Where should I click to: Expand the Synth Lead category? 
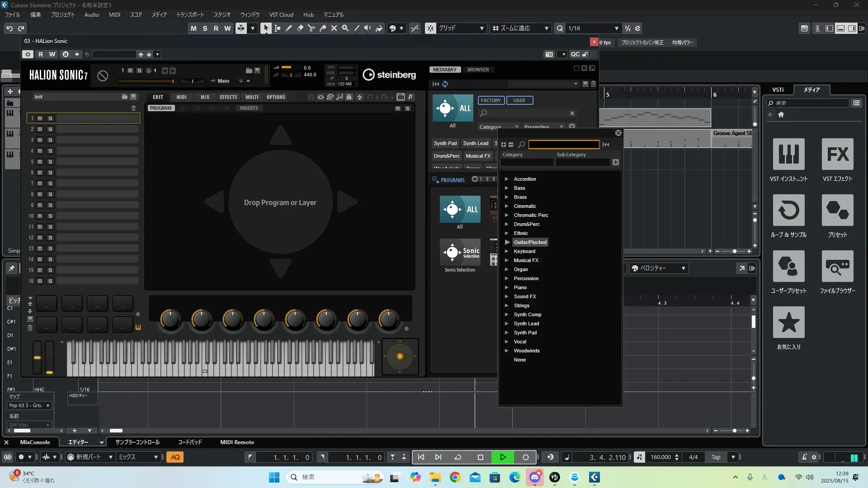507,324
